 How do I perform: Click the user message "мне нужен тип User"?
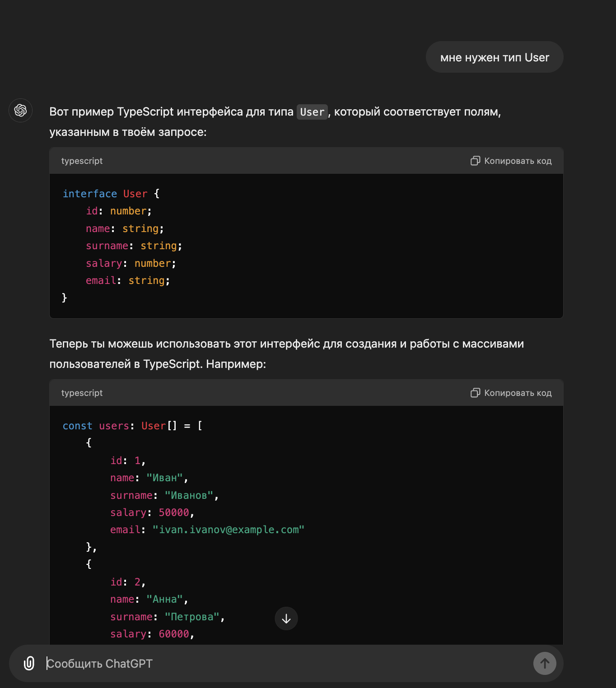[495, 57]
